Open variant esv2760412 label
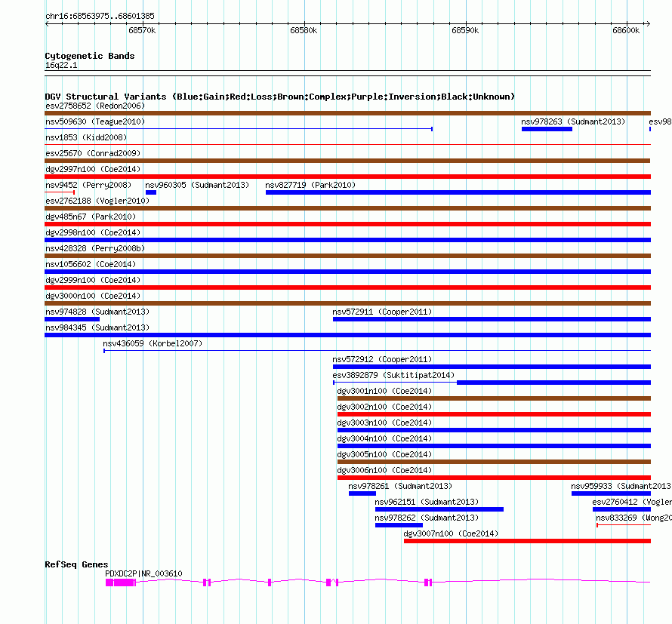672x624 pixels. [632, 502]
